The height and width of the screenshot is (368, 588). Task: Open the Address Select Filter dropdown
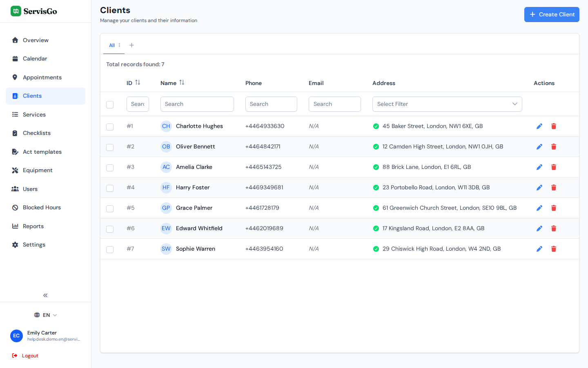point(447,104)
